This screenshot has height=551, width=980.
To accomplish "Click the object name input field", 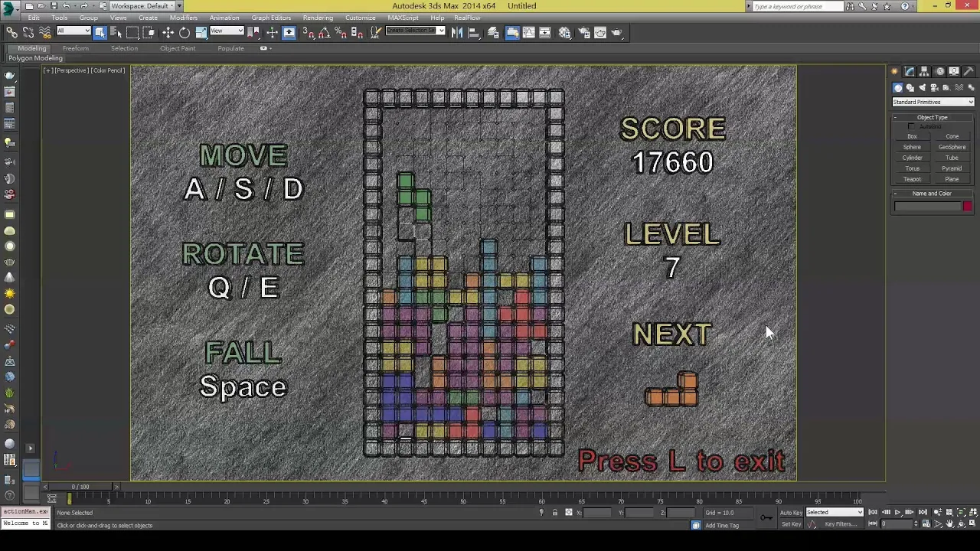I will click(927, 206).
